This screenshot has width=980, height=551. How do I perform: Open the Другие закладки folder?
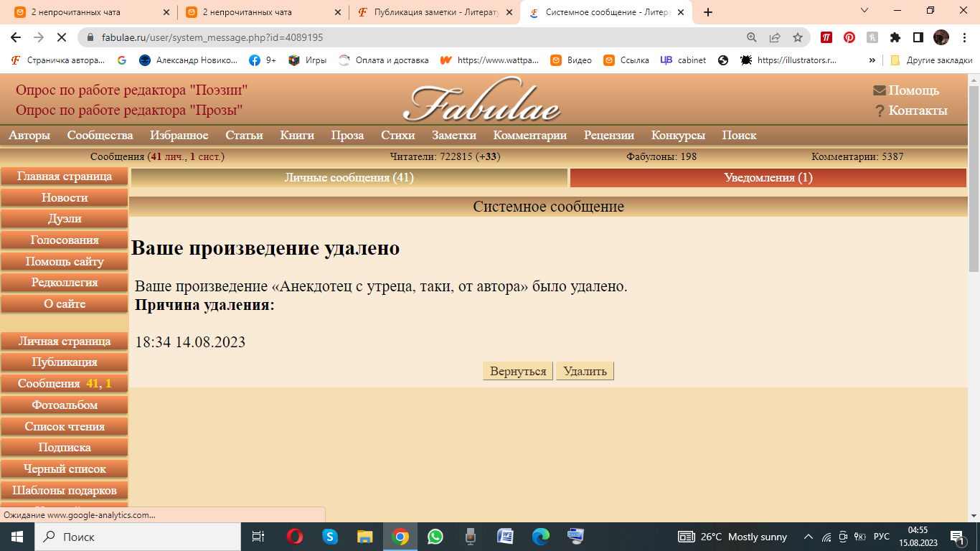click(931, 60)
